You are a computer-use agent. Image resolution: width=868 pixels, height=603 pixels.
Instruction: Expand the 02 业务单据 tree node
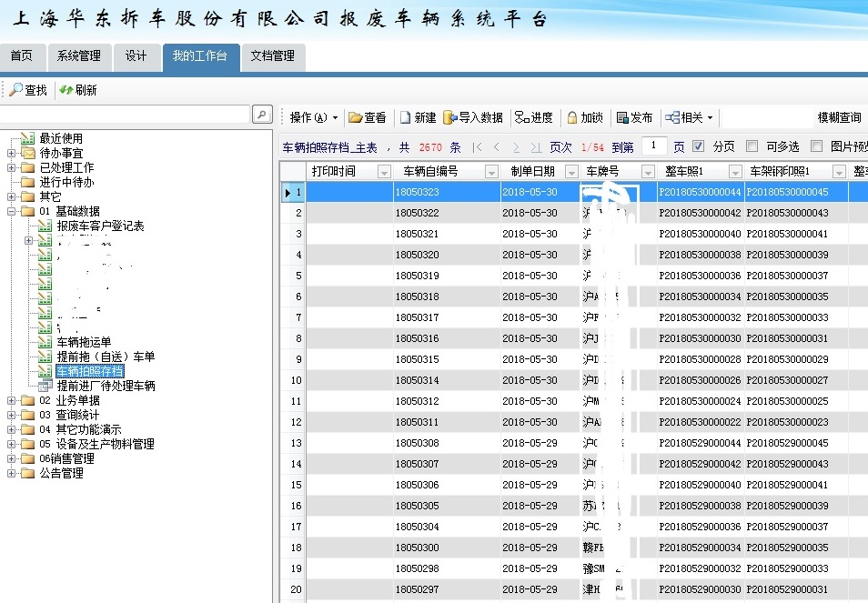click(x=11, y=400)
